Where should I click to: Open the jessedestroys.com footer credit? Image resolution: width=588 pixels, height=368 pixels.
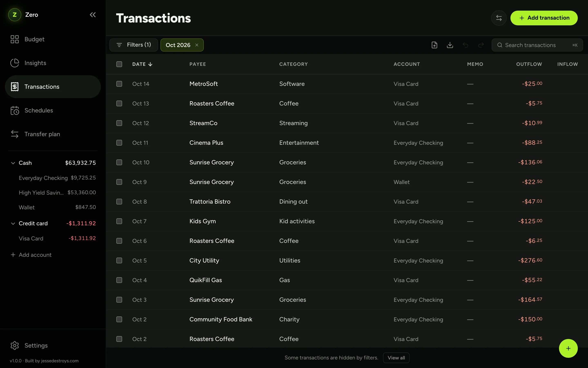pos(60,361)
